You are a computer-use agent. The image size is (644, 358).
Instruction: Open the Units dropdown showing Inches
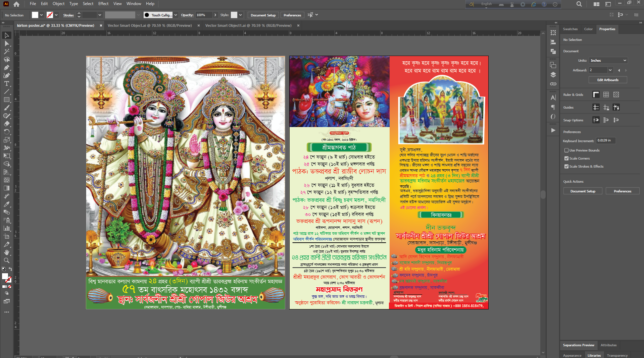click(x=608, y=60)
